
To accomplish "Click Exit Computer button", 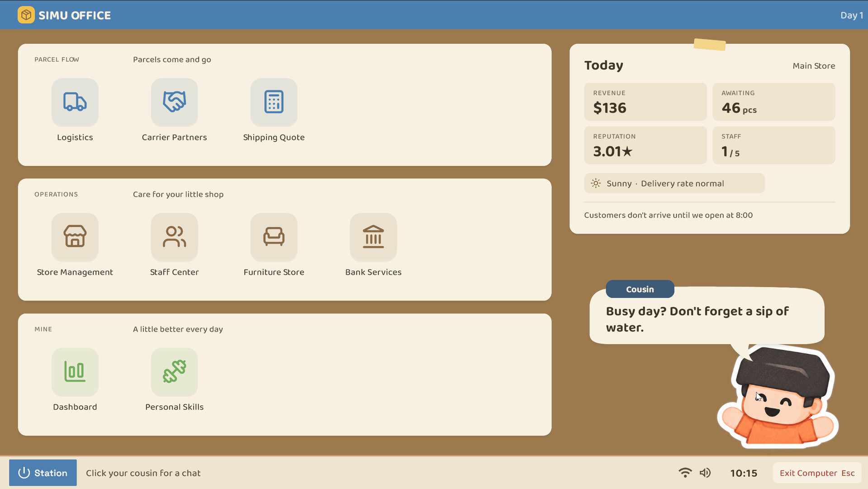I will pos(817,473).
